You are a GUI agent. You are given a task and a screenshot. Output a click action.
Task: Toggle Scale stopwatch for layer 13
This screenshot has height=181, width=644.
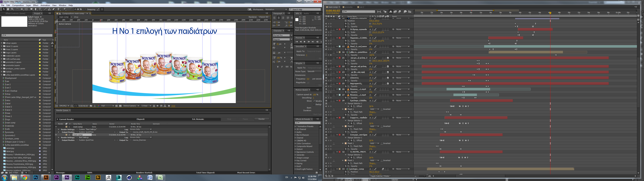[346, 32]
